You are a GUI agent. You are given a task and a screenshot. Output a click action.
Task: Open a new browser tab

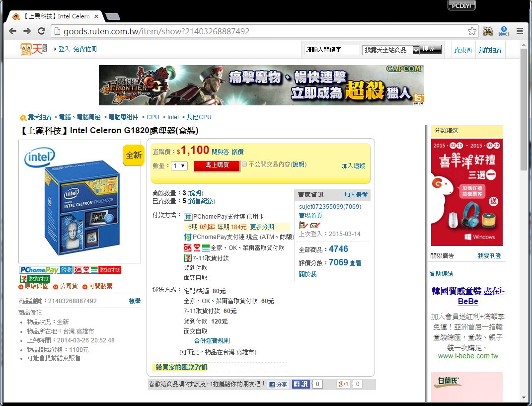point(113,16)
